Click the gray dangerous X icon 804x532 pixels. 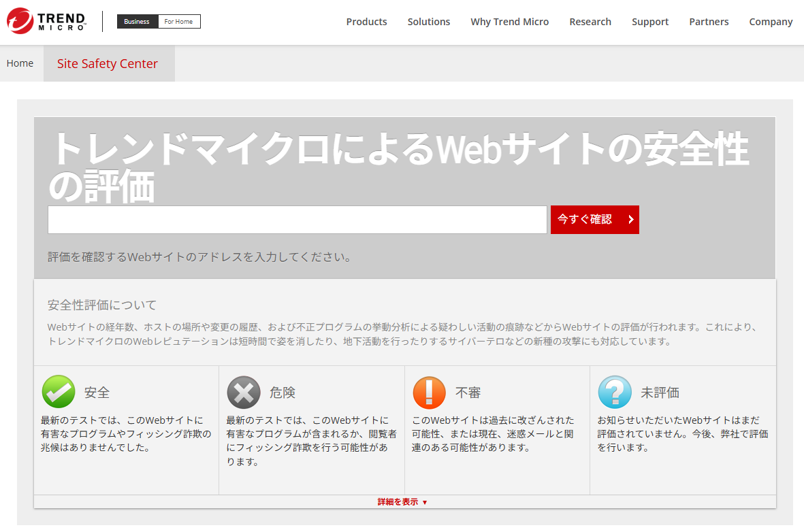pyautogui.click(x=244, y=392)
